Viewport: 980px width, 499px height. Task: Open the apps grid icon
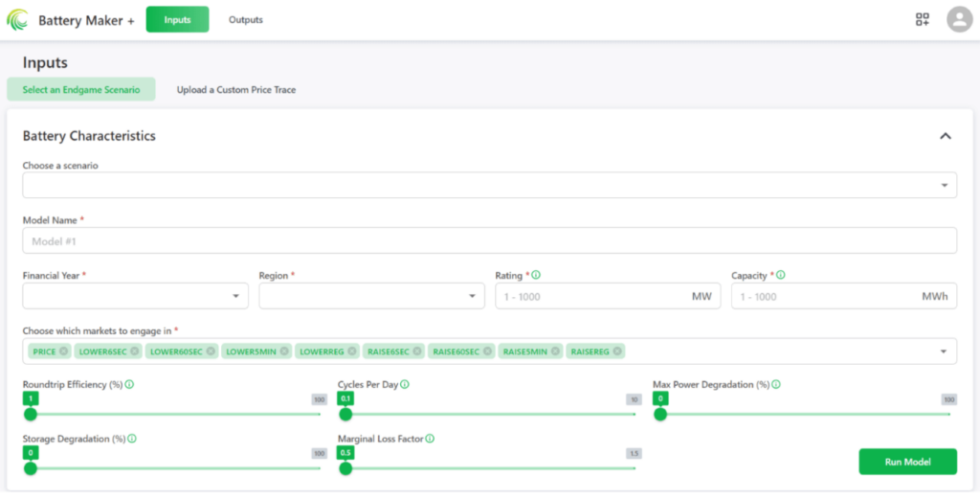[922, 19]
